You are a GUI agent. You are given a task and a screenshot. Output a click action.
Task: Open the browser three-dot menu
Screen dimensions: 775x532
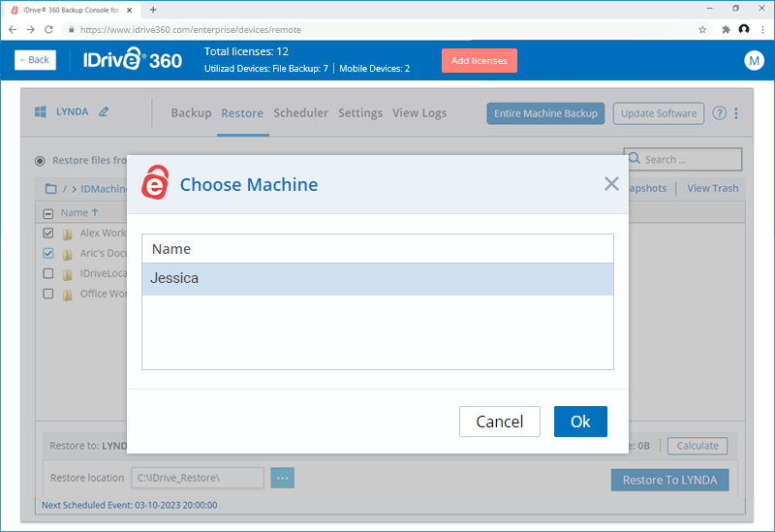[x=763, y=30]
